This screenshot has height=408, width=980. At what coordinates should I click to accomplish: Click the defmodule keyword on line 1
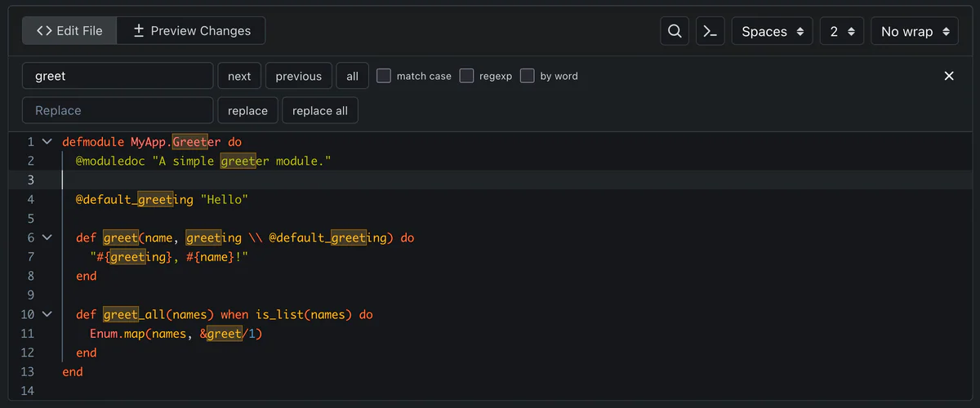click(x=93, y=141)
